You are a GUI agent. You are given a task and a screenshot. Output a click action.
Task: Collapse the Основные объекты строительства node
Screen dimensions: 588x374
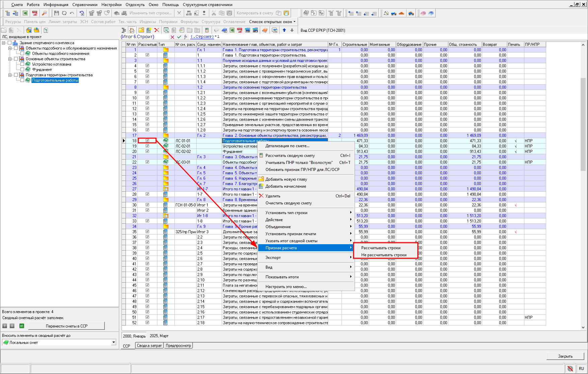coord(10,59)
